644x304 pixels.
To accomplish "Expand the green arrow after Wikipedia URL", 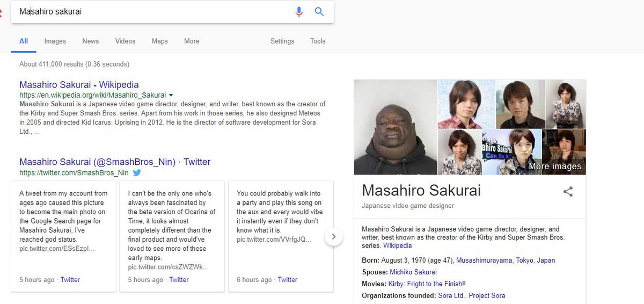I will point(171,95).
